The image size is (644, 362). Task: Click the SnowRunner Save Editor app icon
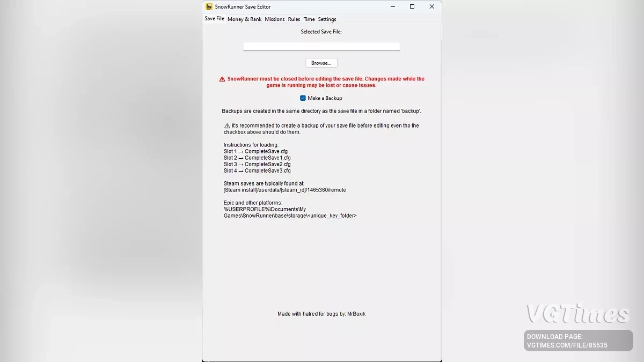click(209, 6)
